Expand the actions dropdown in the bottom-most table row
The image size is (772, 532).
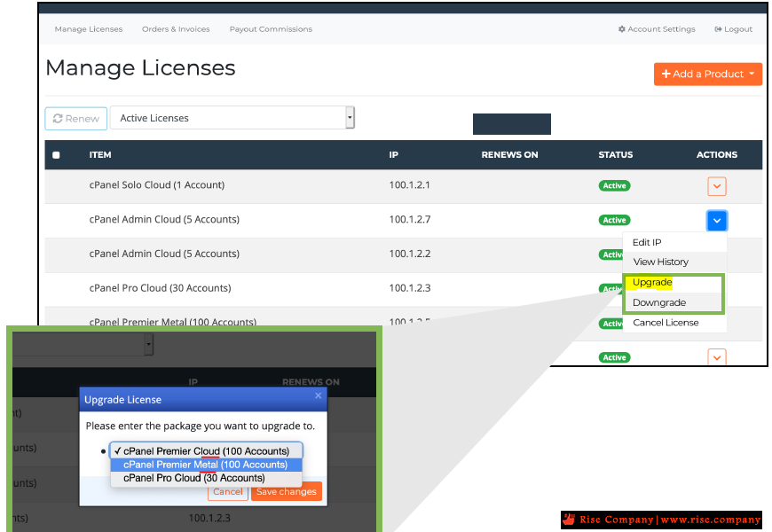pyautogui.click(x=717, y=357)
